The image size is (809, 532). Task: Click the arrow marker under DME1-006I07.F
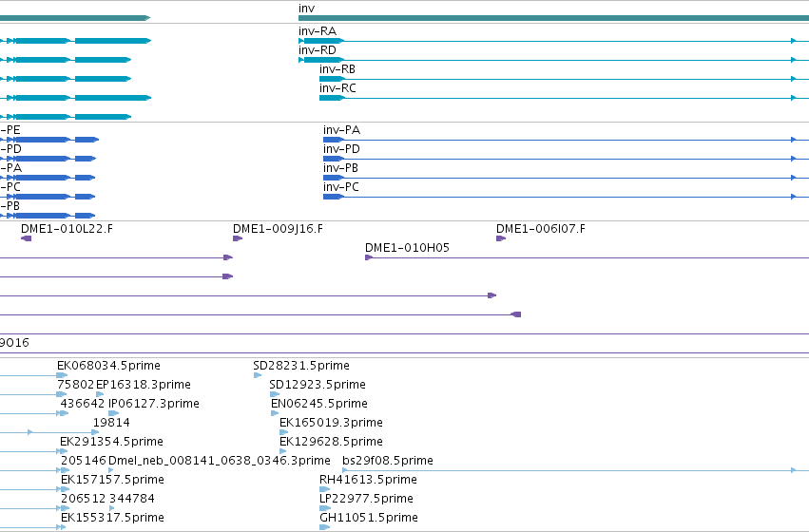500,238
